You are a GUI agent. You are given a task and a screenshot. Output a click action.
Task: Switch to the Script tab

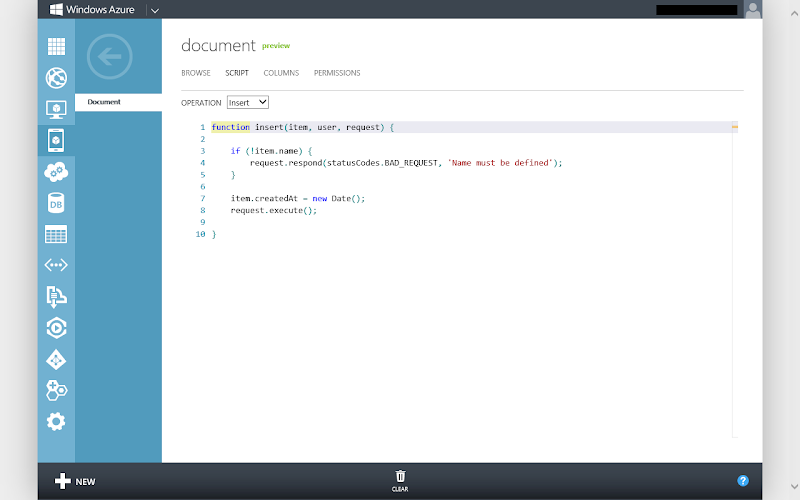237,73
